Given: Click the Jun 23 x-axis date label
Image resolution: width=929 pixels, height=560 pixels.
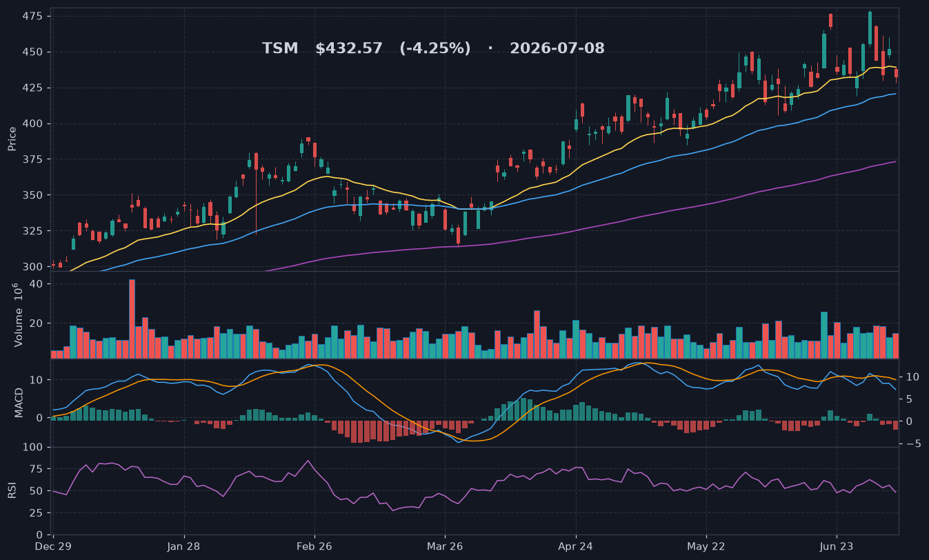Looking at the screenshot, I should (x=837, y=546).
